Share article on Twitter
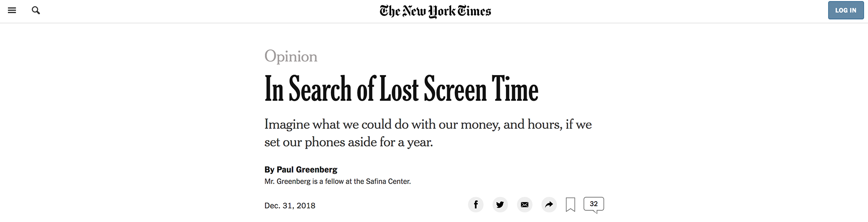This screenshot has height=222, width=868. (500, 205)
